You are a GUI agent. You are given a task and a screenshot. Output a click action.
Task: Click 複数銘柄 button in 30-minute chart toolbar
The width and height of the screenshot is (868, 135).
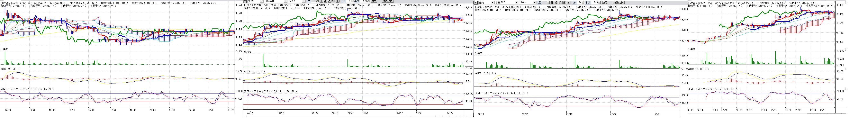click(x=618, y=3)
